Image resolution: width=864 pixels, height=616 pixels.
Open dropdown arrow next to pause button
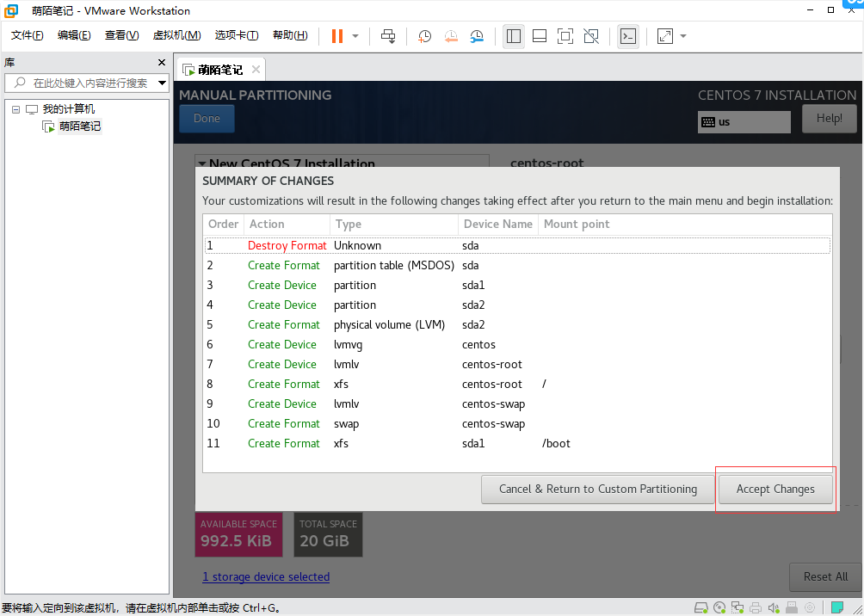click(355, 36)
